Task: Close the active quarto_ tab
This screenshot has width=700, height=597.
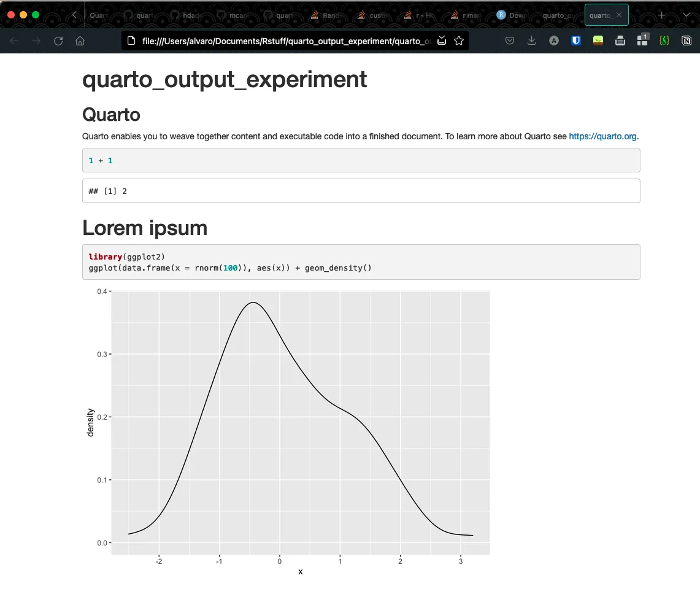Action: [x=619, y=15]
